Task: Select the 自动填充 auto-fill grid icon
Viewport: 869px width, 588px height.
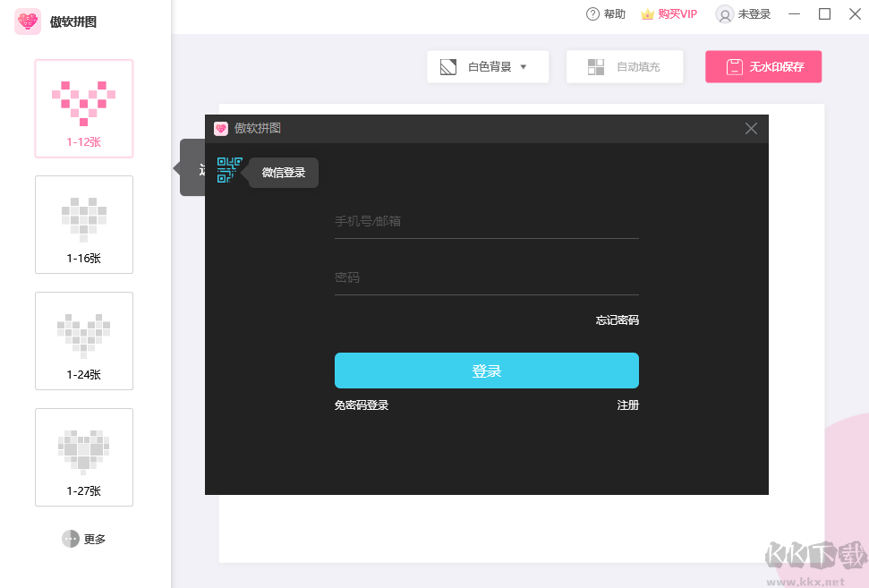Action: click(x=596, y=65)
